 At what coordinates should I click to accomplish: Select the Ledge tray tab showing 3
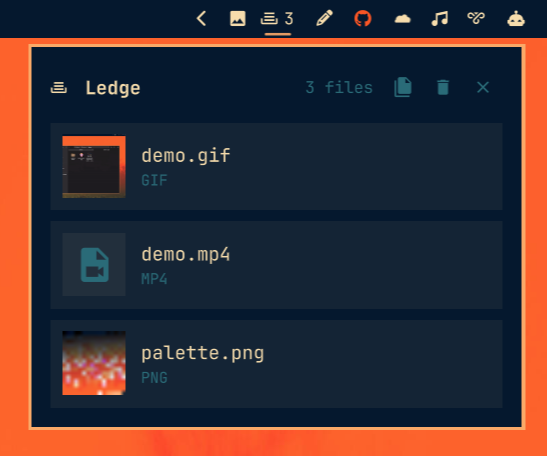tap(277, 18)
